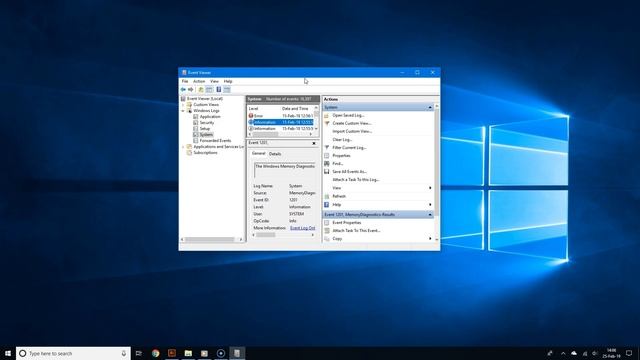Click the Windows Memory Diagnostic description box
Image resolution: width=640 pixels, height=360 pixels.
[284, 170]
